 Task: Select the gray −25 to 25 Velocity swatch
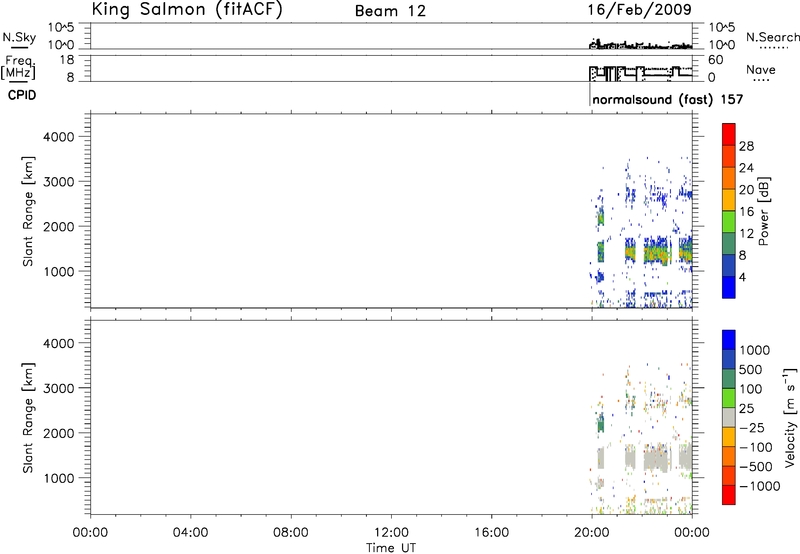pyautogui.click(x=729, y=417)
